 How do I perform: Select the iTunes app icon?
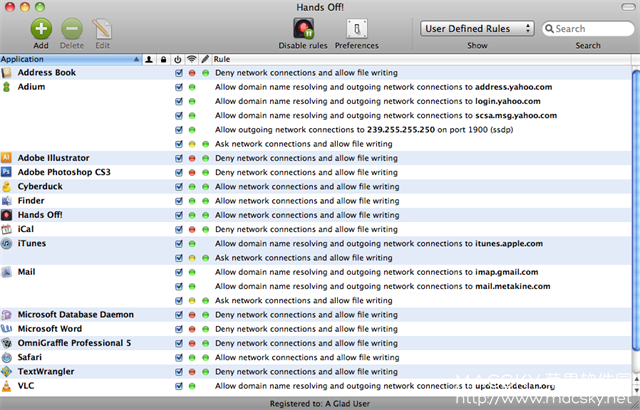(x=7, y=244)
